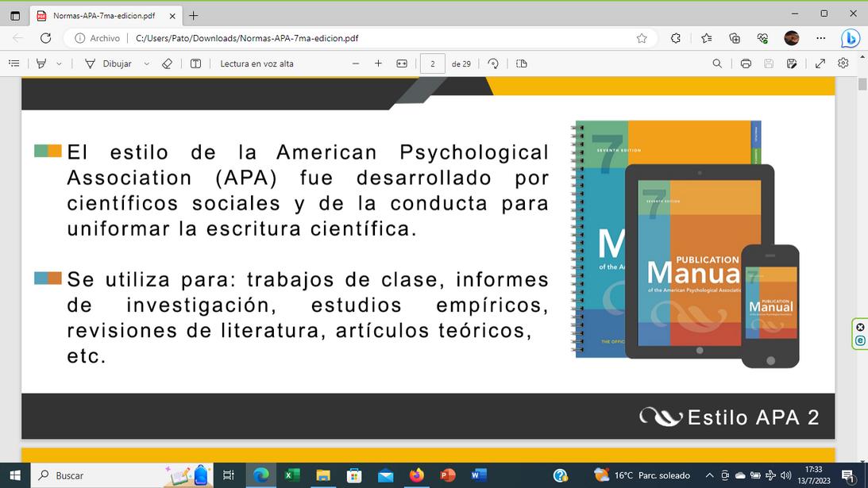868x488 pixels.
Task: Select the Highlight tool
Action: click(41, 63)
